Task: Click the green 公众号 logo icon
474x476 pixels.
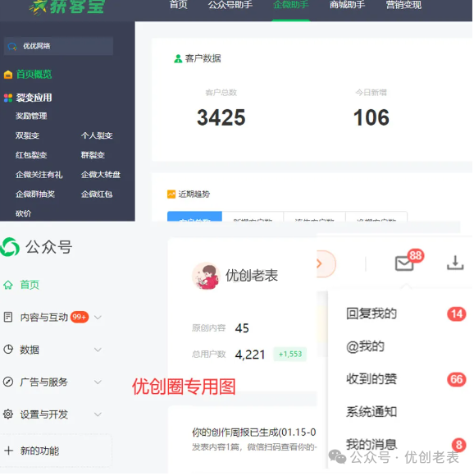Action: pos(10,248)
